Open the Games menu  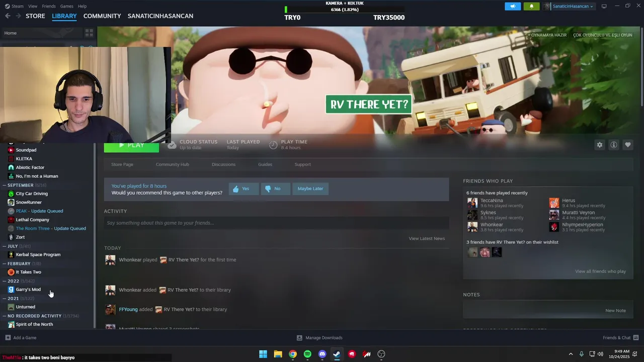tap(66, 6)
